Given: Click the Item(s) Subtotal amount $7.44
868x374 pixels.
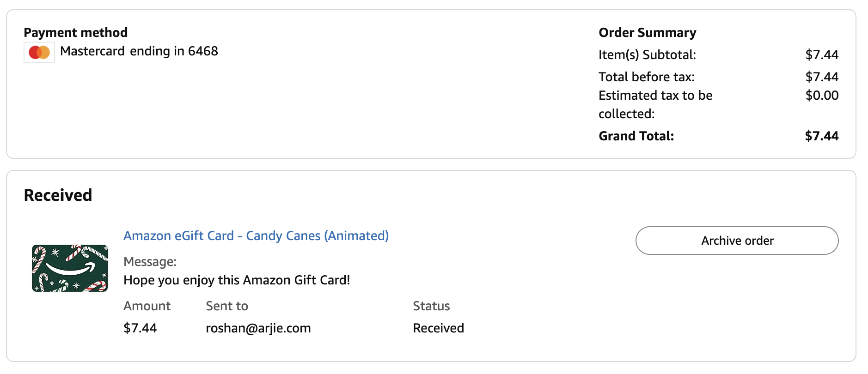Looking at the screenshot, I should tap(821, 55).
